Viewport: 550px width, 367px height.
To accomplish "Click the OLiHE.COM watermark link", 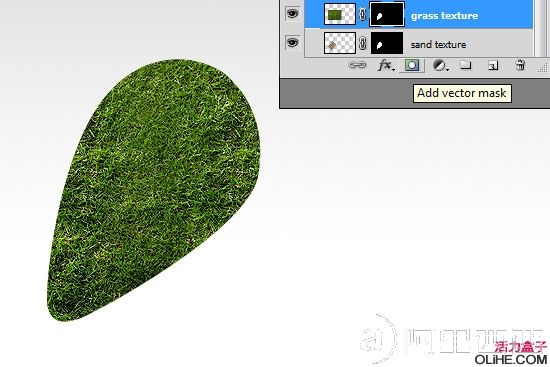I will [x=511, y=359].
